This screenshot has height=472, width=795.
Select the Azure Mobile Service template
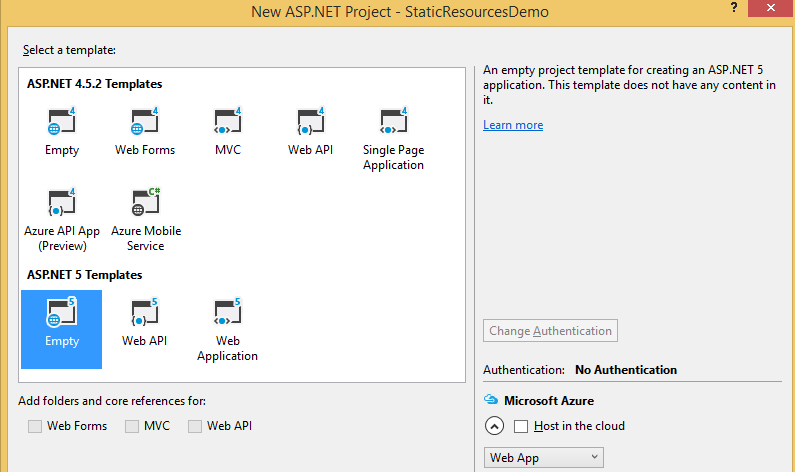(146, 203)
